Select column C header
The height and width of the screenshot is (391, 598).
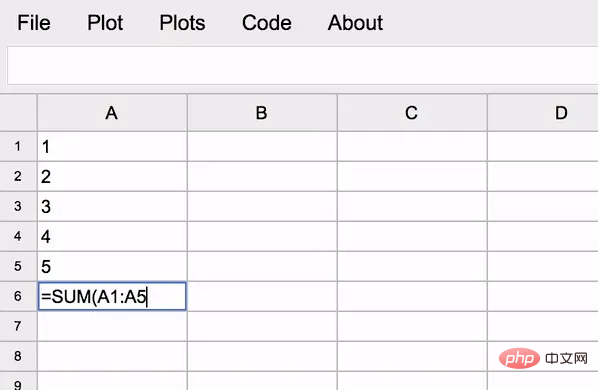(412, 113)
